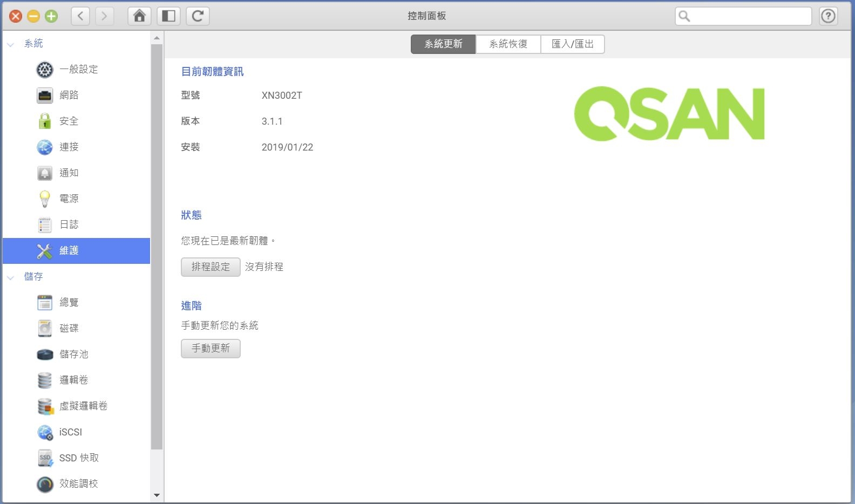Image resolution: width=855 pixels, height=504 pixels.
Task: Navigate forward with the right arrow
Action: tap(104, 16)
